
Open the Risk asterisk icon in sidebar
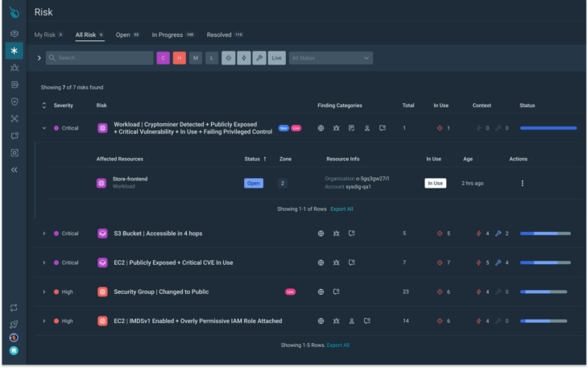click(14, 51)
